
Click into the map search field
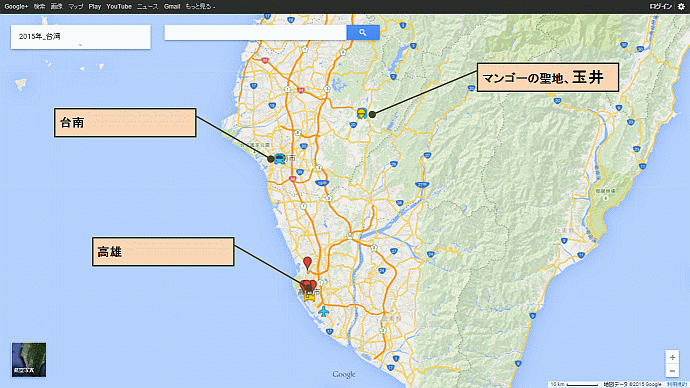pos(256,33)
